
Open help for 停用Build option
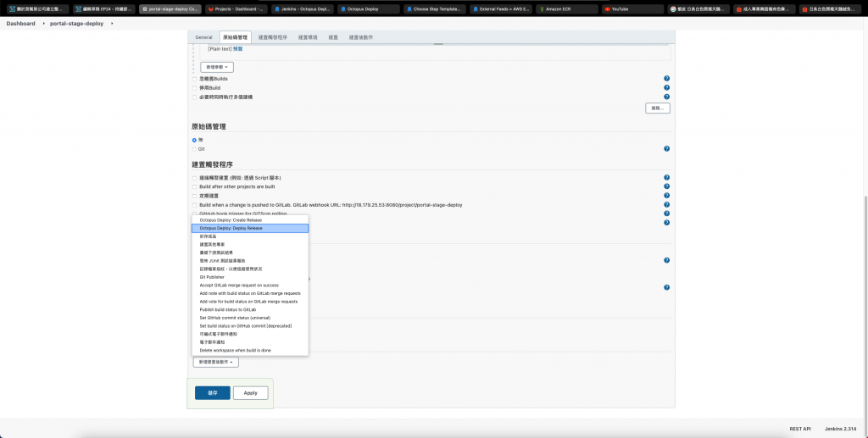pyautogui.click(x=666, y=87)
